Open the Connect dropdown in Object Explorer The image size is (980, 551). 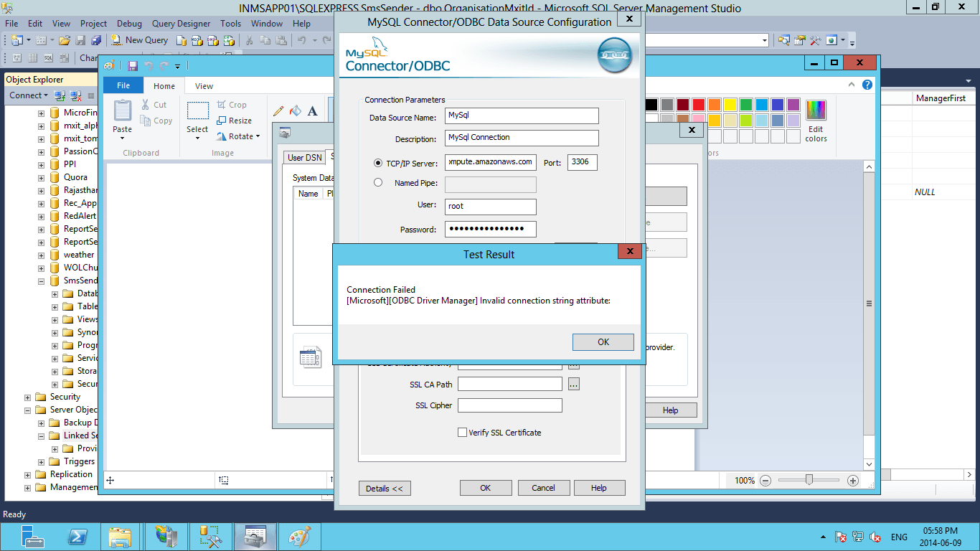29,95
